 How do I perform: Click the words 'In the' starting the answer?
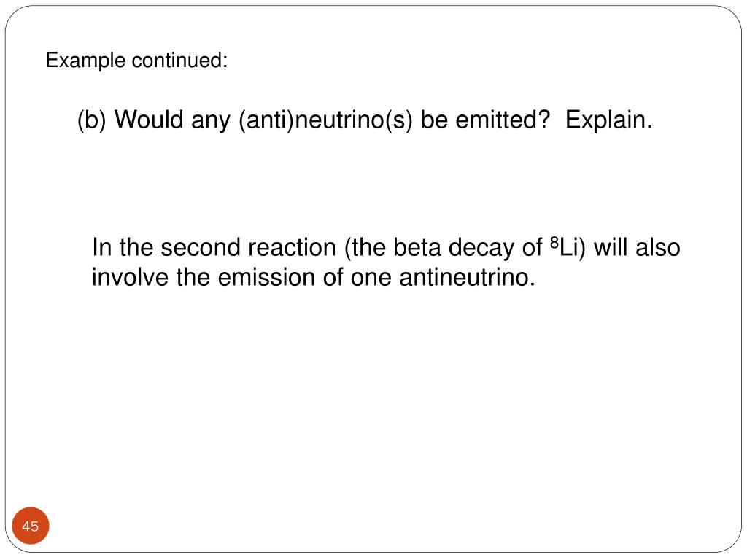123,248
